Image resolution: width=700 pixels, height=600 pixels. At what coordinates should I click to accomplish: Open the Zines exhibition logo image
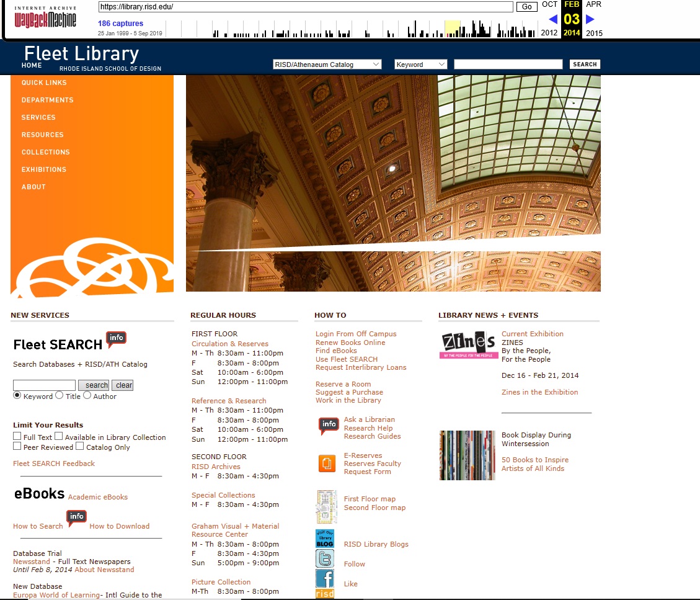tap(468, 345)
